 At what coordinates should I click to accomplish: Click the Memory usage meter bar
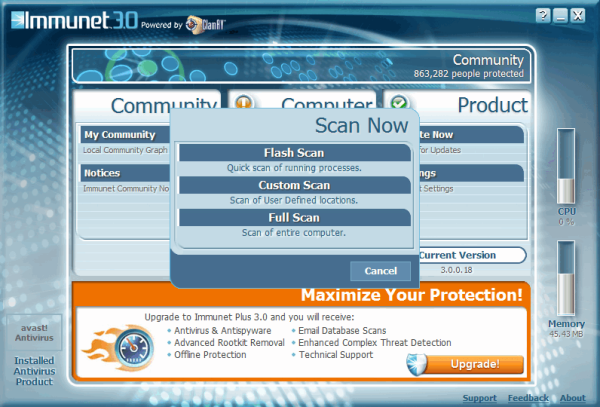[566, 278]
